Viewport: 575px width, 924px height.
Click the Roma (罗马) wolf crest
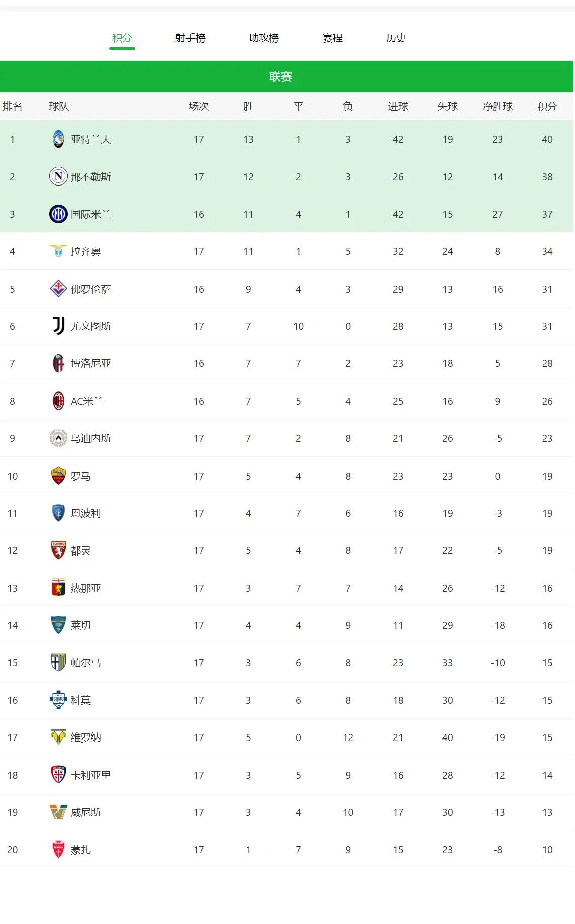[x=58, y=476]
